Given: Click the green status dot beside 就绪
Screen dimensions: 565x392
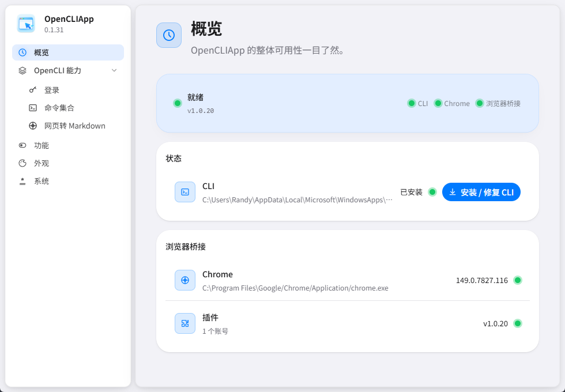Looking at the screenshot, I should [x=178, y=103].
